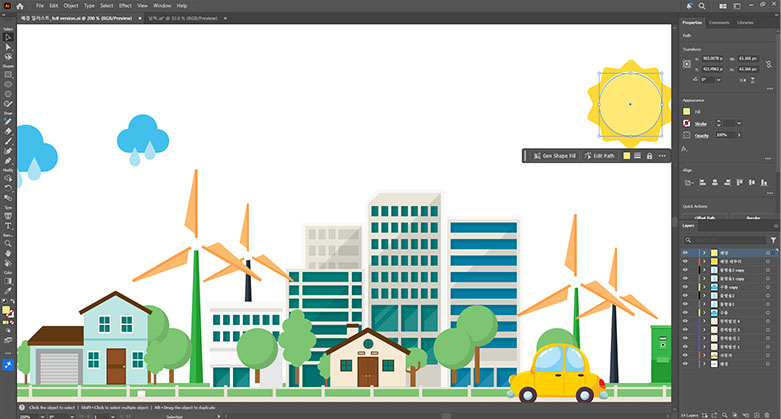Click the lock icon in context bar
Image resolution: width=781 pixels, height=419 pixels.
tap(650, 156)
